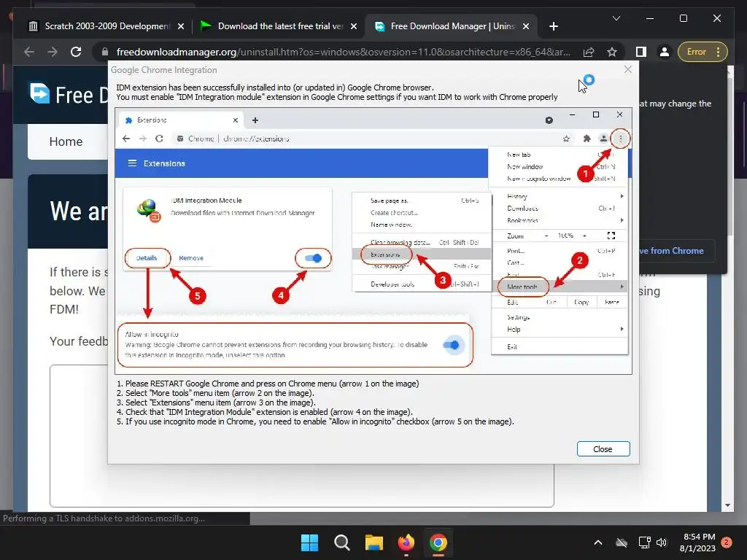Open the notification badge showing 2
Image resolution: width=747 pixels, height=560 pixels.
point(727,542)
